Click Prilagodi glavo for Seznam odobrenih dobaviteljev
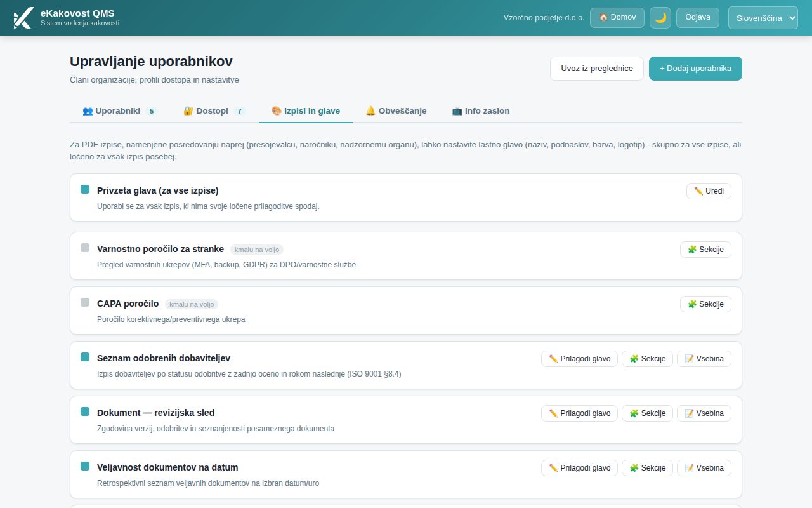This screenshot has height=508, width=812. (x=579, y=359)
